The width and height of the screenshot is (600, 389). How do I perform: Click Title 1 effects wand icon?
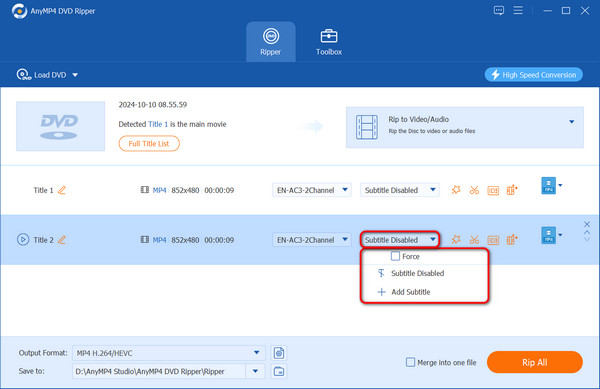[456, 190]
